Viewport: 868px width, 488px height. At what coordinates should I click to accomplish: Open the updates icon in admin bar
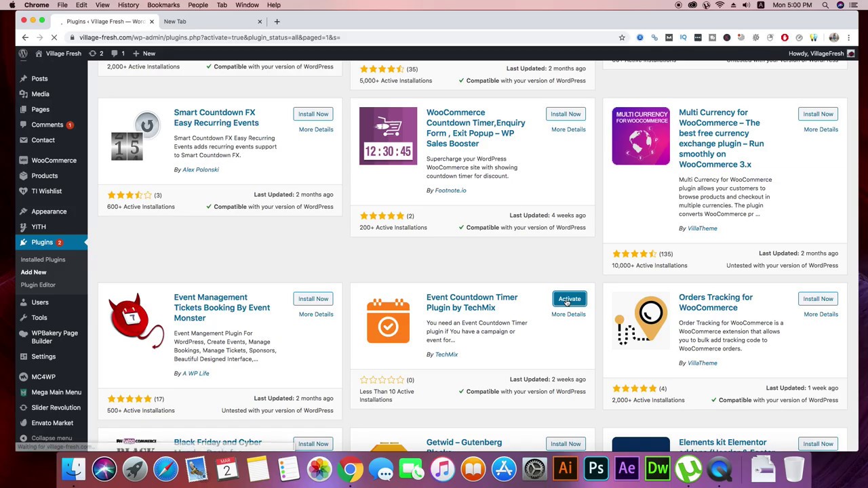(96, 54)
